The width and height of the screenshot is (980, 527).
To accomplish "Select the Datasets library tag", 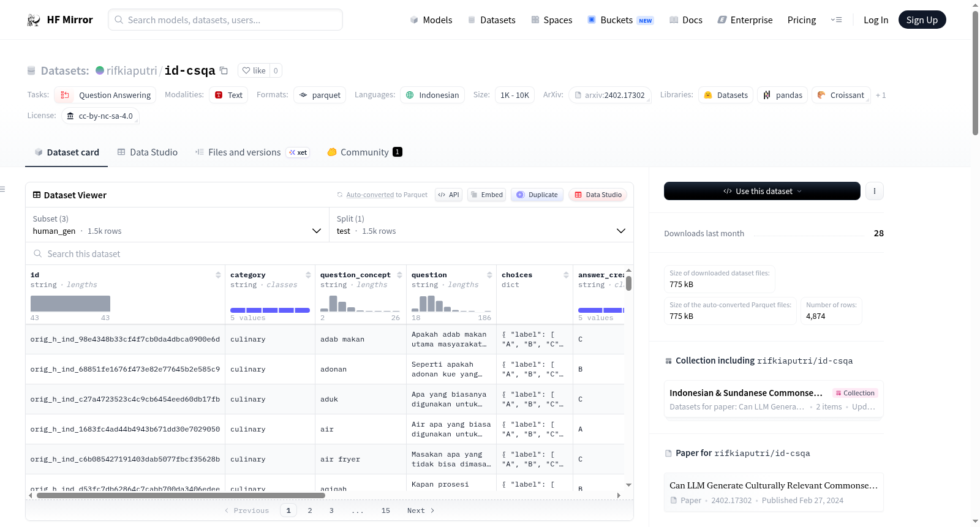I will tap(726, 95).
